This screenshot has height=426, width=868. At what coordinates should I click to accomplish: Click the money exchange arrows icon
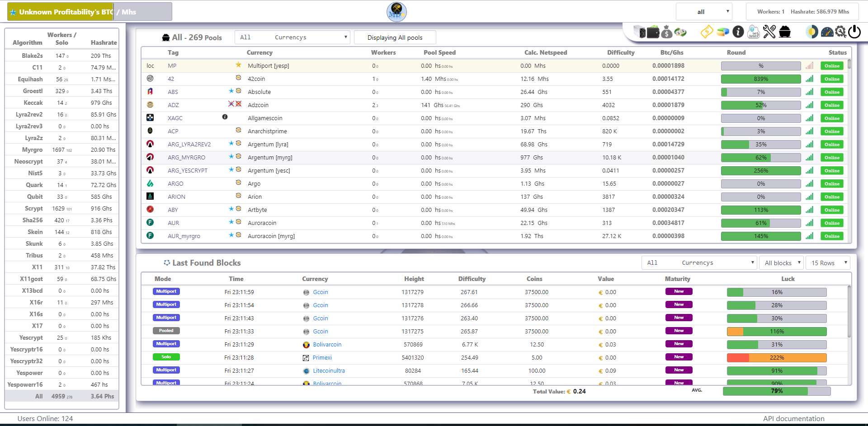tap(680, 32)
